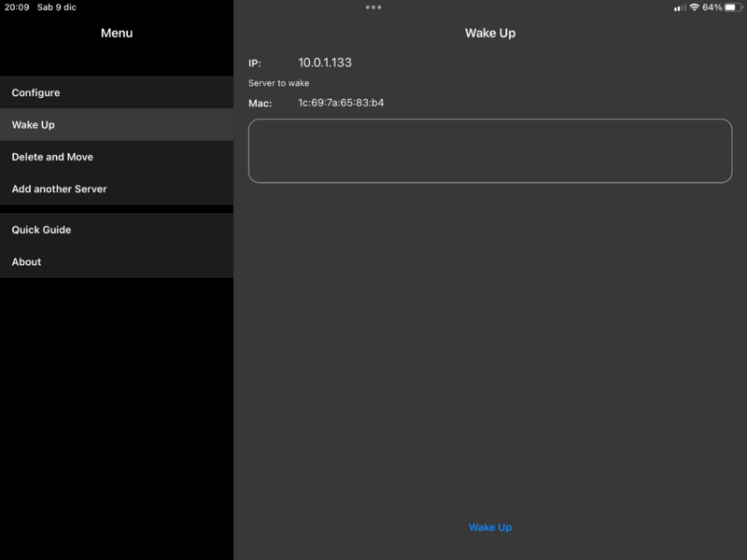747x560 pixels.
Task: Tap the cellular signal bars icon
Action: point(679,7)
